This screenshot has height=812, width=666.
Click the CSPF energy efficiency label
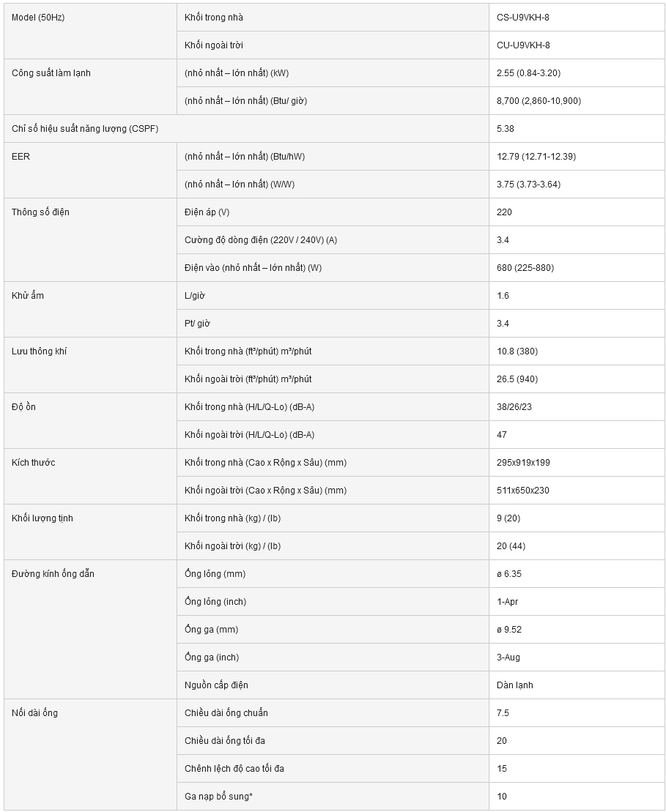coord(85,129)
